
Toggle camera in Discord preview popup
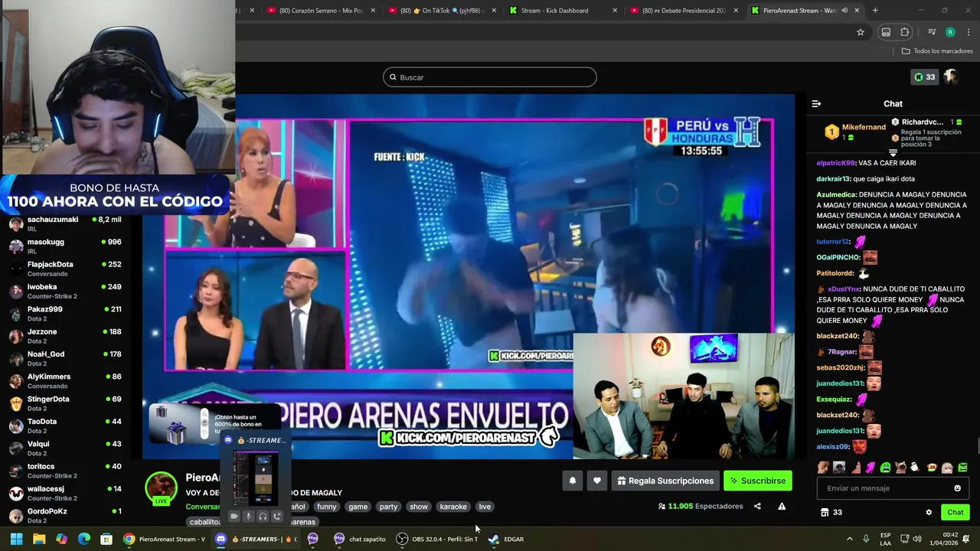click(234, 516)
